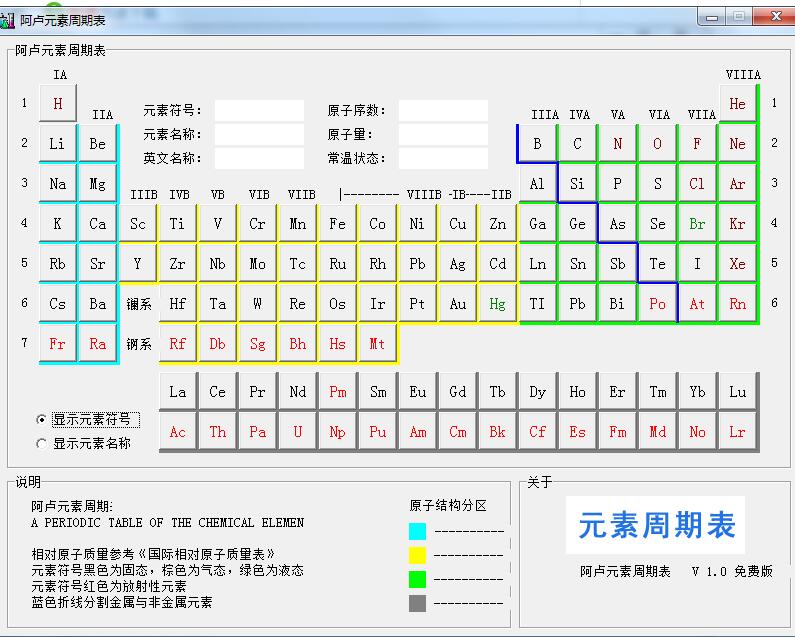This screenshot has width=795, height=637.
Task: Choose the Be element button
Action: [x=98, y=144]
